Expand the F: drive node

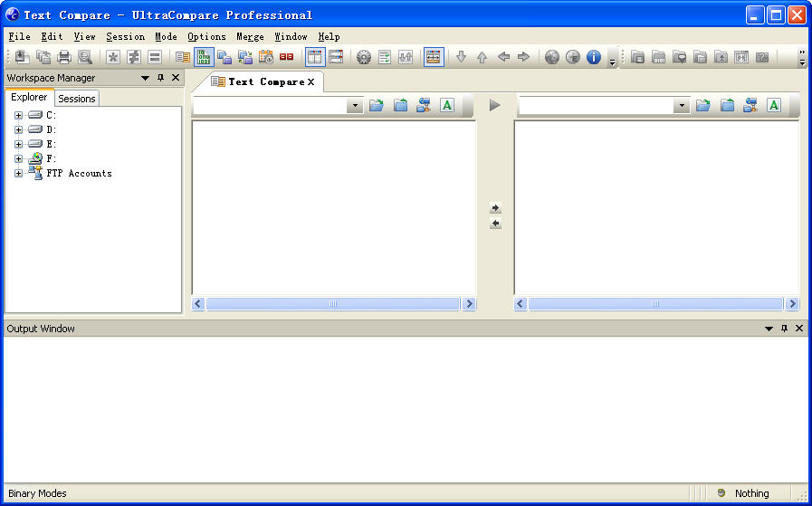(19, 159)
